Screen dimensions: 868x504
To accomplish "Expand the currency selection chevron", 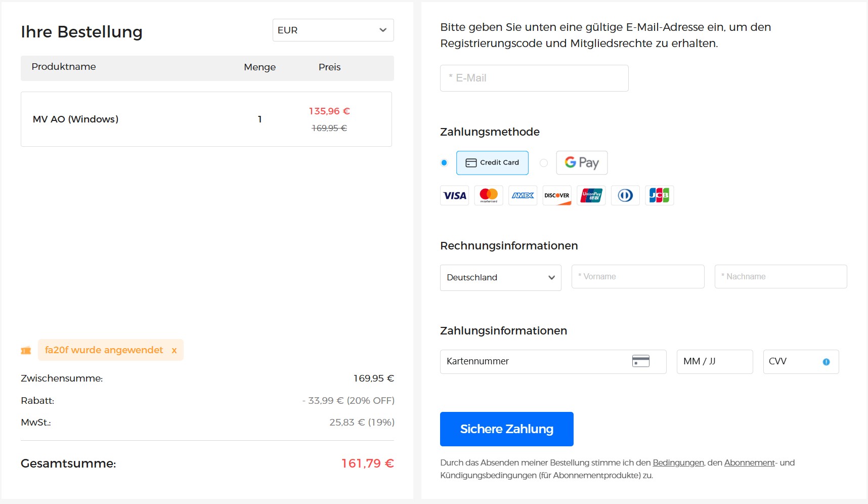I will point(382,30).
